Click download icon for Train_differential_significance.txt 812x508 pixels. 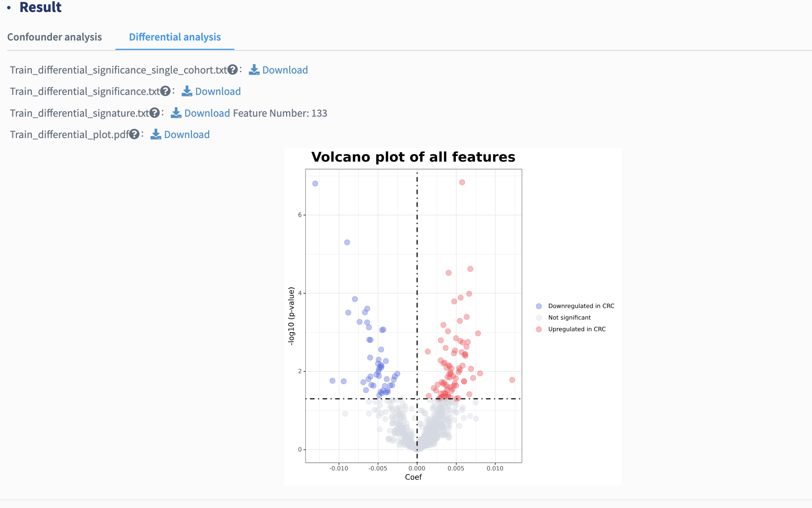tap(187, 91)
